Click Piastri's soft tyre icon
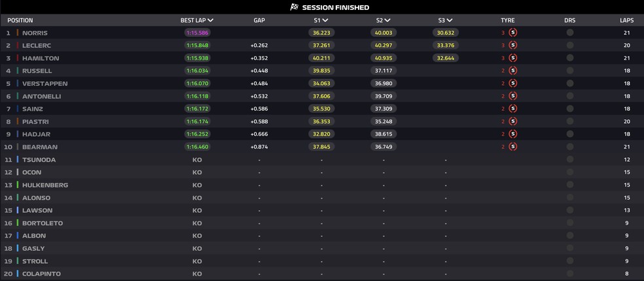644x281 pixels. [x=512, y=121]
